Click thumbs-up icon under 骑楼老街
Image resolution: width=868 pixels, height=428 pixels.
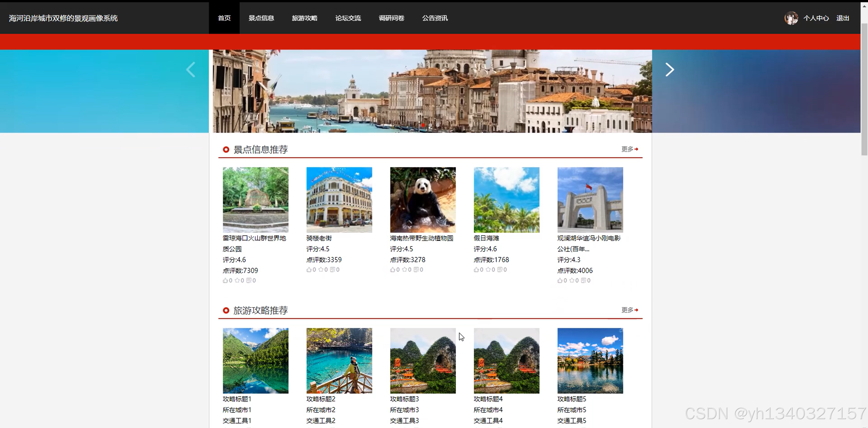tap(309, 269)
